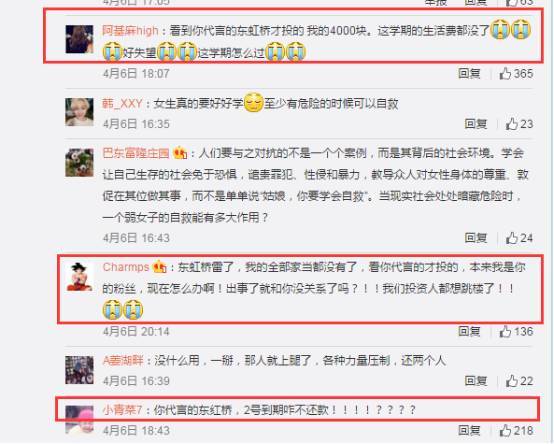Reply to Charmps comment posted at 20:14
The height and width of the screenshot is (444, 554).
(470, 332)
